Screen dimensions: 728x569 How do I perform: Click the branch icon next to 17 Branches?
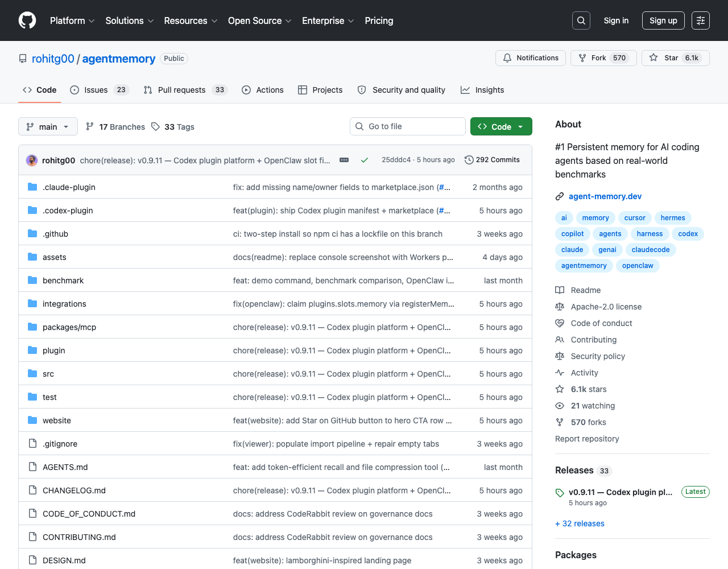point(90,126)
